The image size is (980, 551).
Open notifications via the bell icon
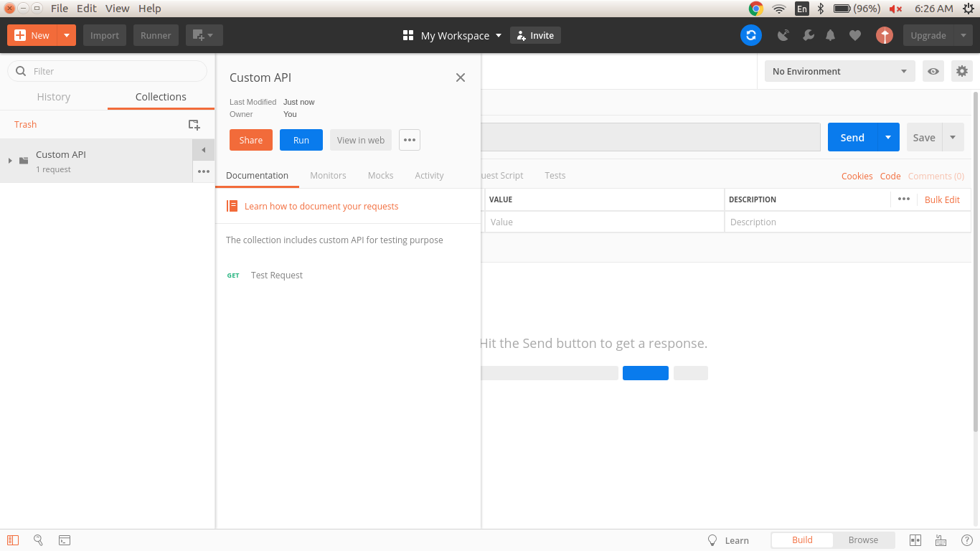pos(830,34)
